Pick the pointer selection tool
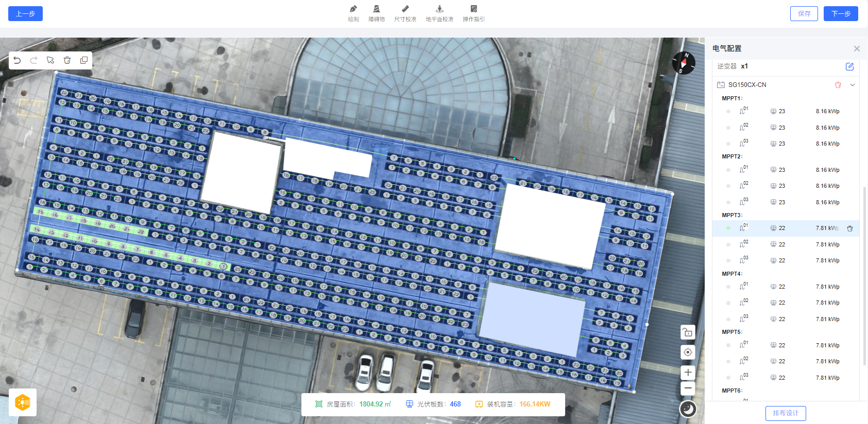The image size is (868, 424). [50, 60]
